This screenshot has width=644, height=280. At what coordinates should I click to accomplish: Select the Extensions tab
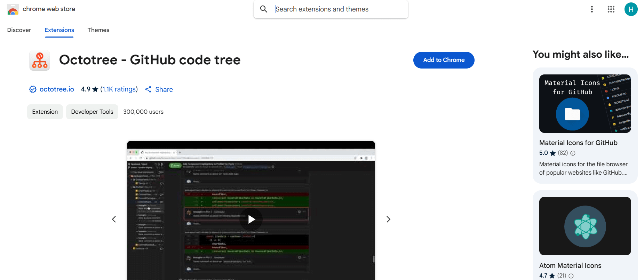(x=59, y=30)
